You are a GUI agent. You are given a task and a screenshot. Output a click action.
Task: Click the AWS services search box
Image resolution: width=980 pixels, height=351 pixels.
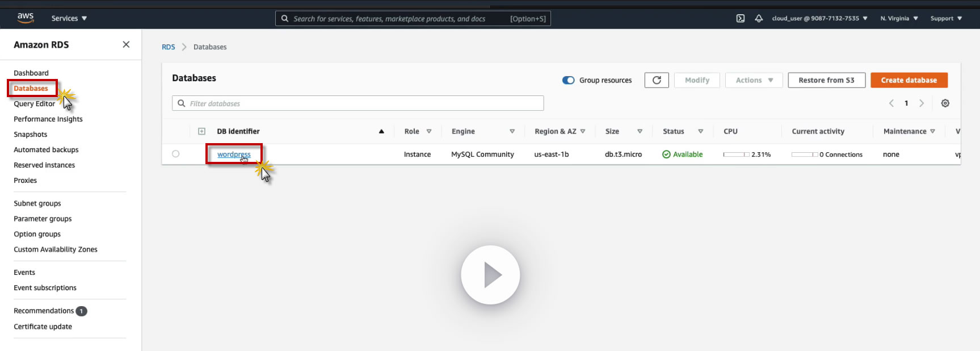point(413,19)
